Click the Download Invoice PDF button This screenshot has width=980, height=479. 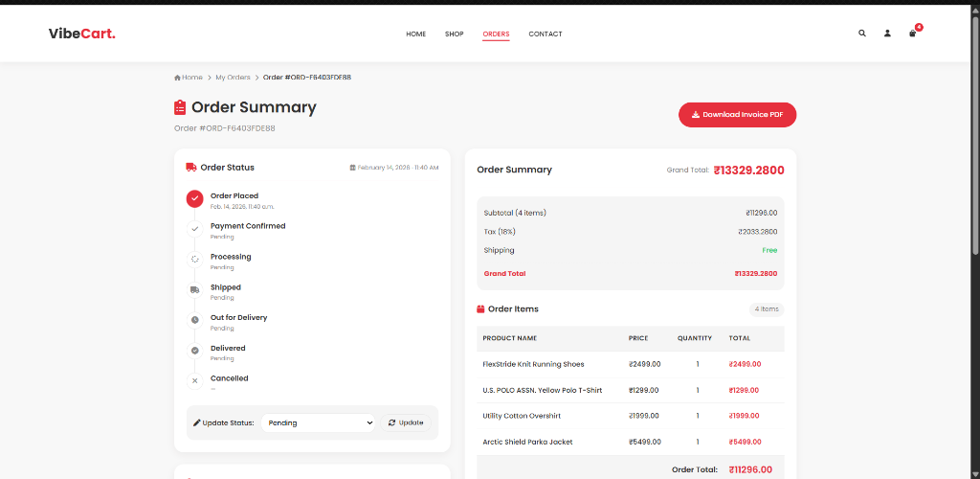[x=738, y=115]
